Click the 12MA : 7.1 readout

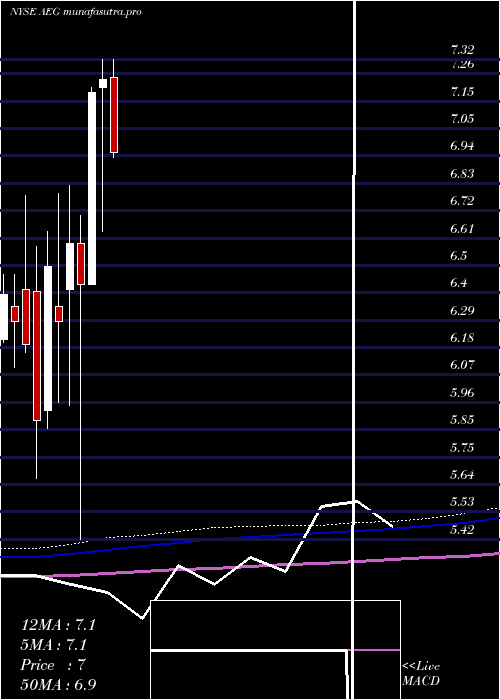point(58,625)
